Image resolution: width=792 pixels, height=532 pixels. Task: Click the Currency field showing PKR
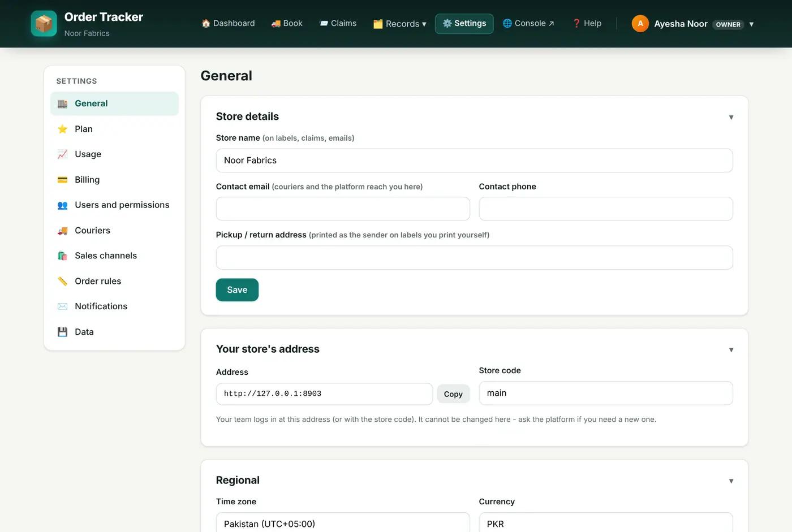(606, 523)
